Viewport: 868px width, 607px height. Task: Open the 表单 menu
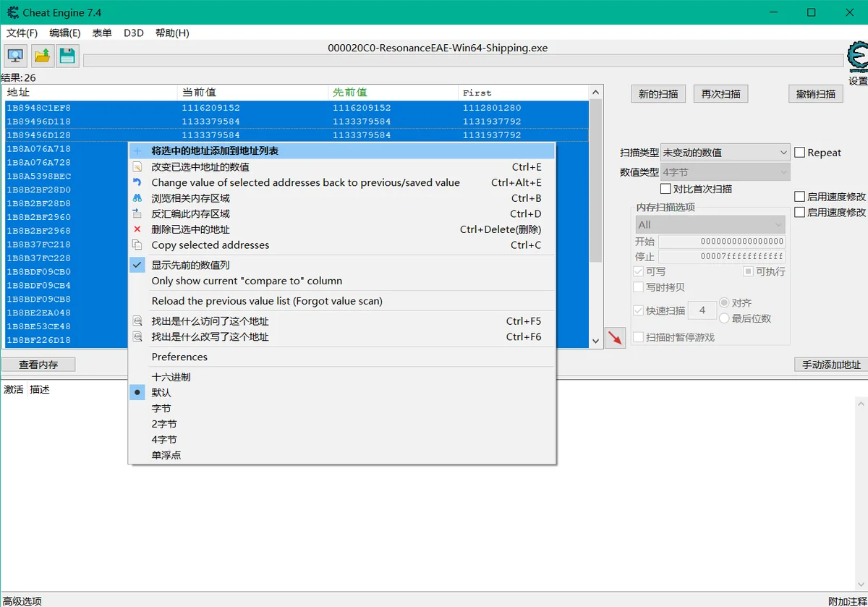click(102, 33)
